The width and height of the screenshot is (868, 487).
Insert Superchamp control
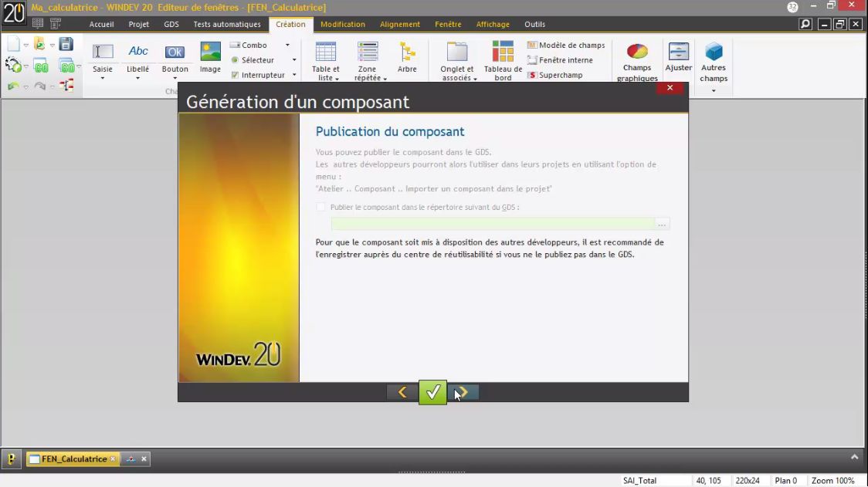(554, 75)
